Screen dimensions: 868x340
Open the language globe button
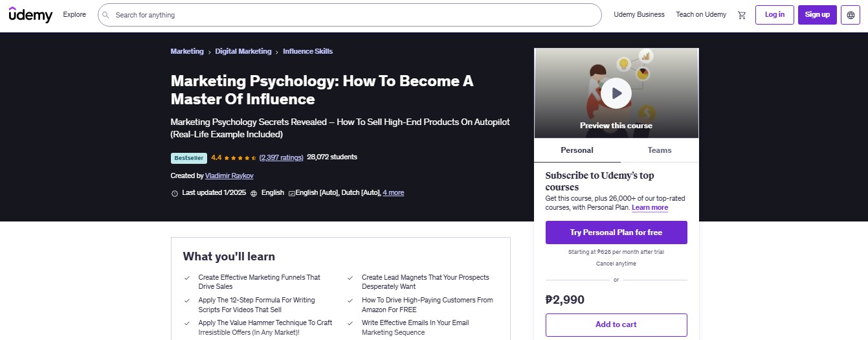coord(851,15)
